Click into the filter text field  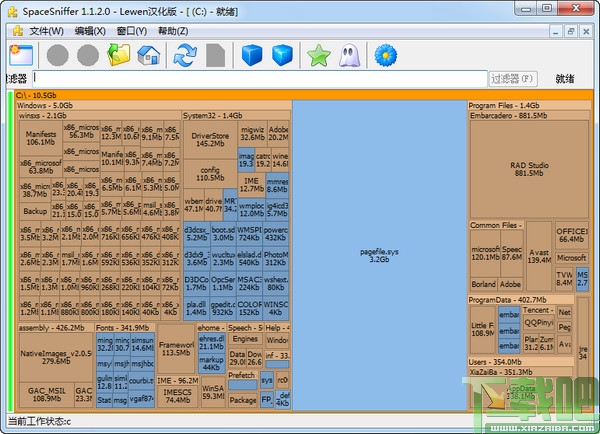[258, 78]
